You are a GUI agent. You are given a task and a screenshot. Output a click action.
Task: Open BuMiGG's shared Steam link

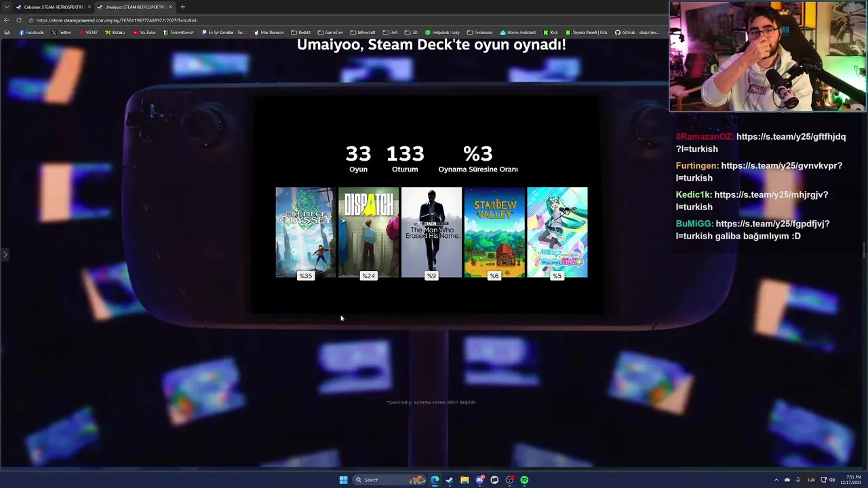(753, 230)
